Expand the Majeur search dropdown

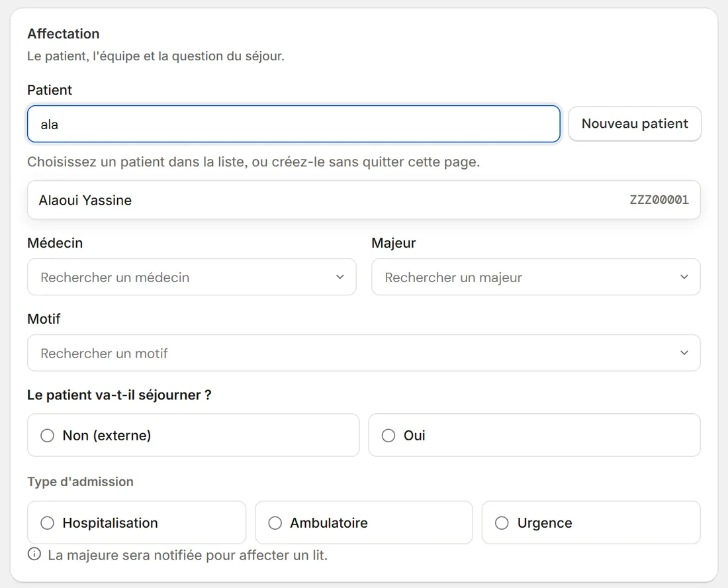(x=536, y=277)
